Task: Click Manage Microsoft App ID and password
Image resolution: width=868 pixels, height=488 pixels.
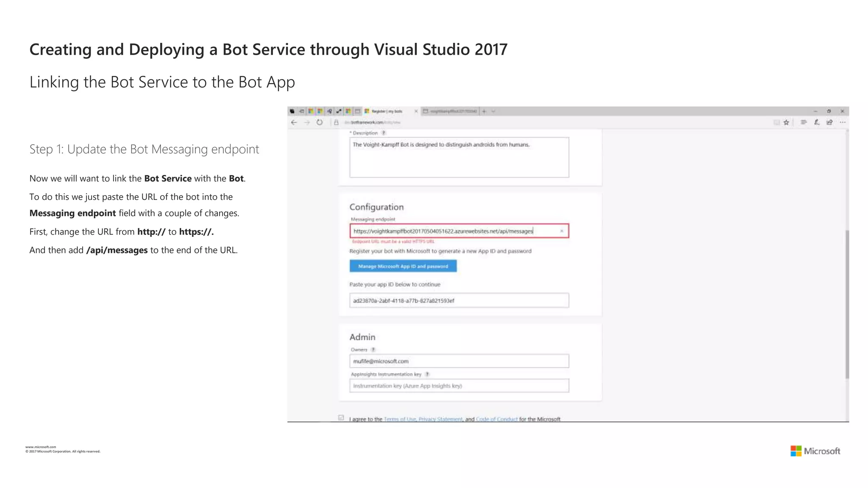Action: (x=403, y=266)
